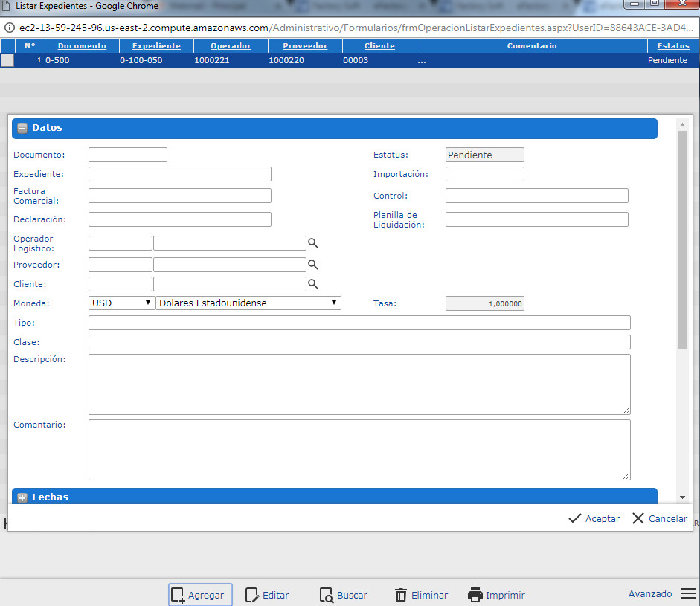Sort grid by Operador column
Screen dimensions: 700x606
tap(231, 45)
